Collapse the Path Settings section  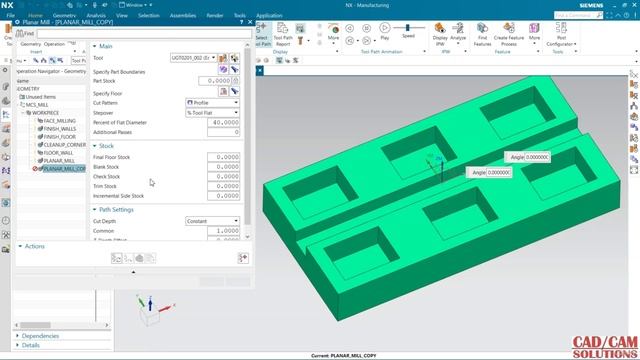click(x=95, y=209)
